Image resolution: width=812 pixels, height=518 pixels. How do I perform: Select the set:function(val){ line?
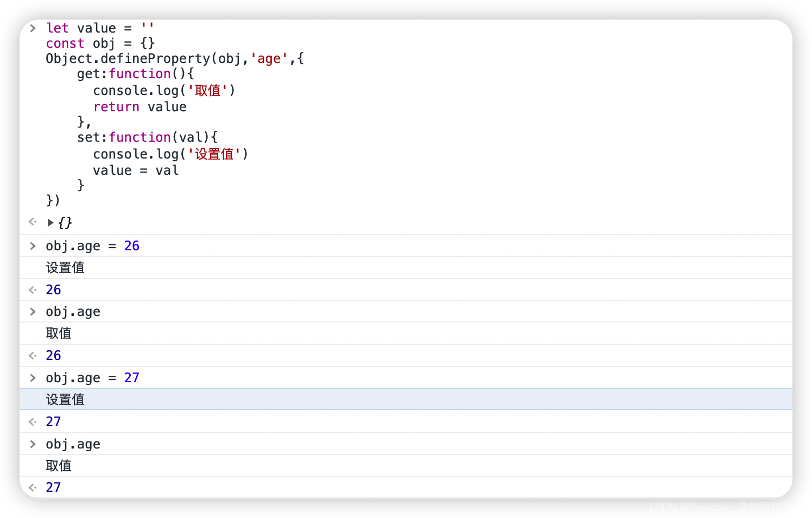(147, 137)
